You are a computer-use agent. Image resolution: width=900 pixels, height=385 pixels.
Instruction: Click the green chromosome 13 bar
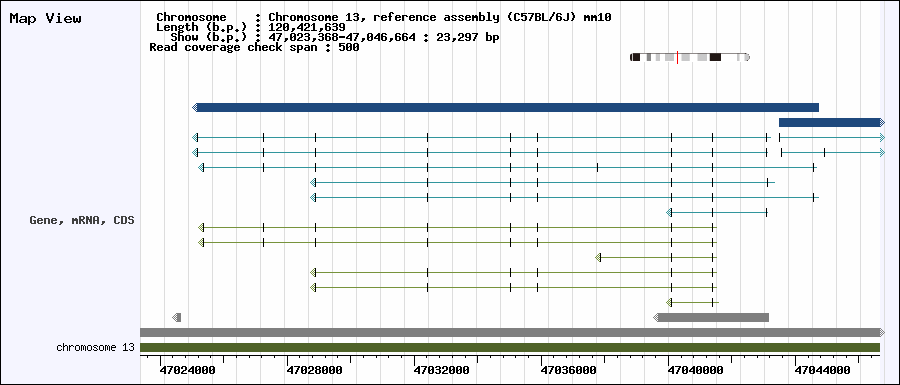[510, 347]
